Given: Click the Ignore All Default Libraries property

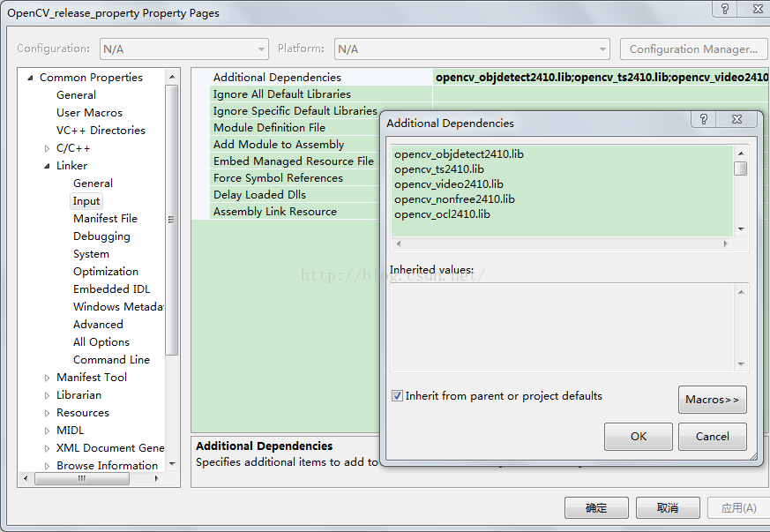Looking at the screenshot, I should [x=282, y=94].
